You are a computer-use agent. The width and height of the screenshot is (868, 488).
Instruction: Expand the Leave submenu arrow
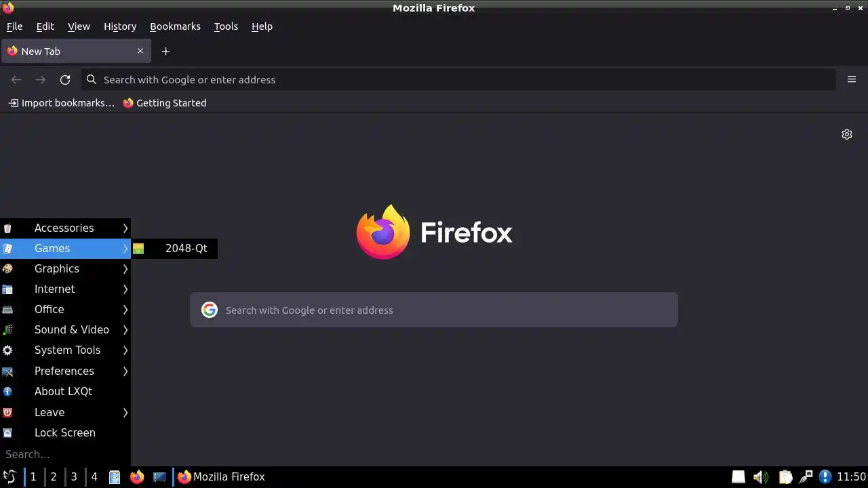(125, 412)
